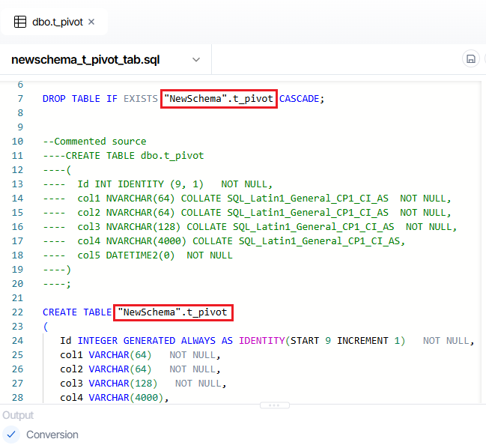
Task: Click the Conversion checkmark status icon
Action: pyautogui.click(x=11, y=435)
